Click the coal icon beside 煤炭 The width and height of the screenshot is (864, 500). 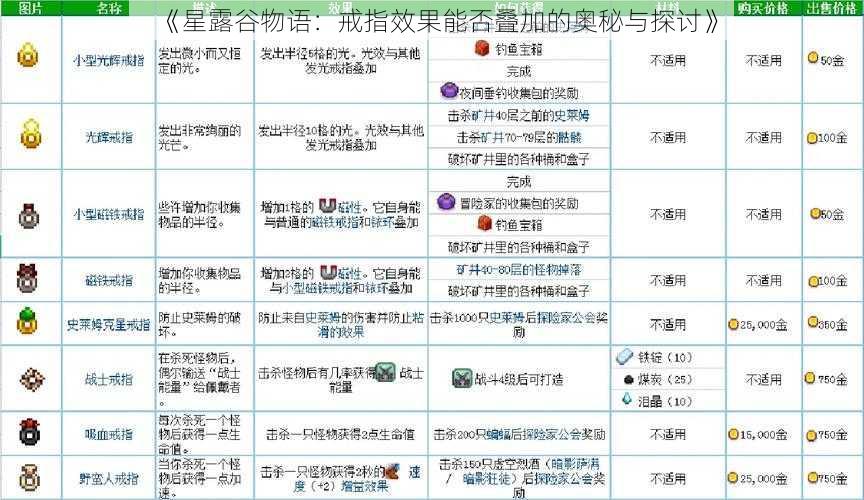[628, 379]
